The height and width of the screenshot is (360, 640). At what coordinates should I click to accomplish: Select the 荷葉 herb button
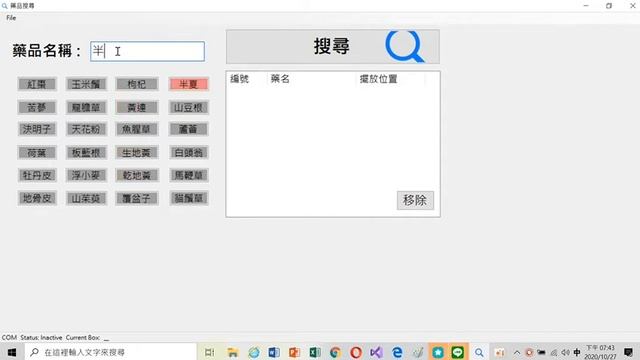(x=37, y=153)
